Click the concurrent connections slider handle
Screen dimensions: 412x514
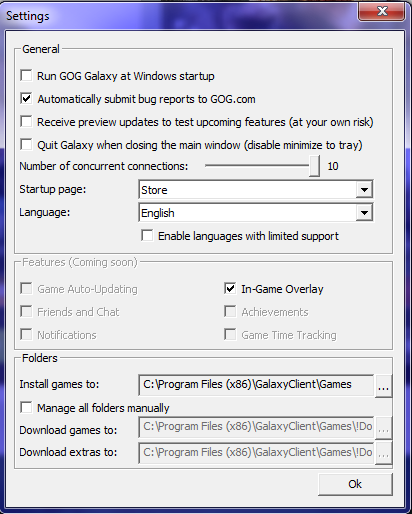[314, 166]
